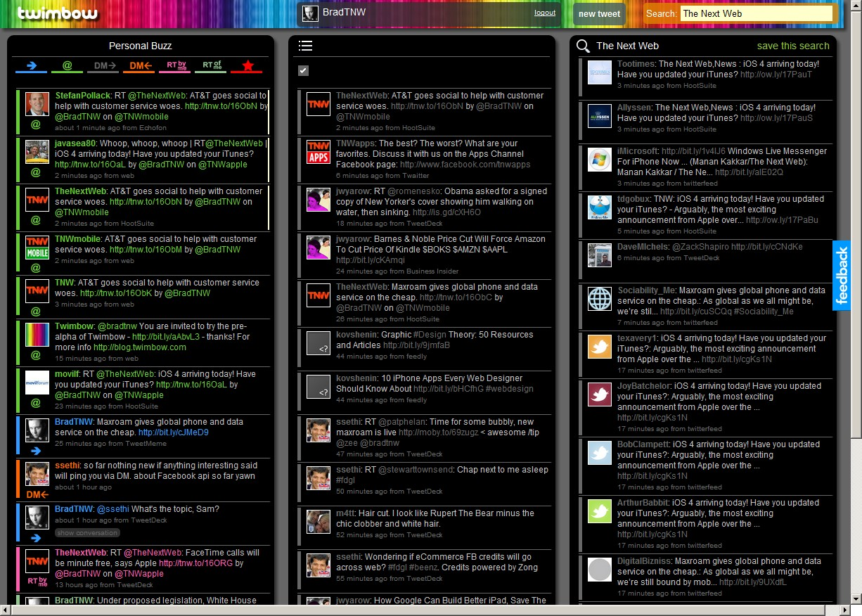This screenshot has width=862, height=616.
Task: Open the ssethi username in DM tweet
Action: coord(67,466)
